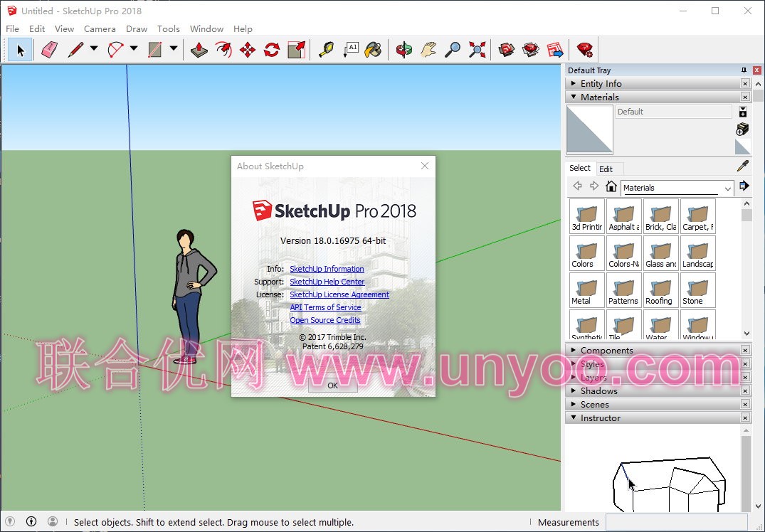
Task: Open the Colors materials folder
Action: tap(587, 253)
